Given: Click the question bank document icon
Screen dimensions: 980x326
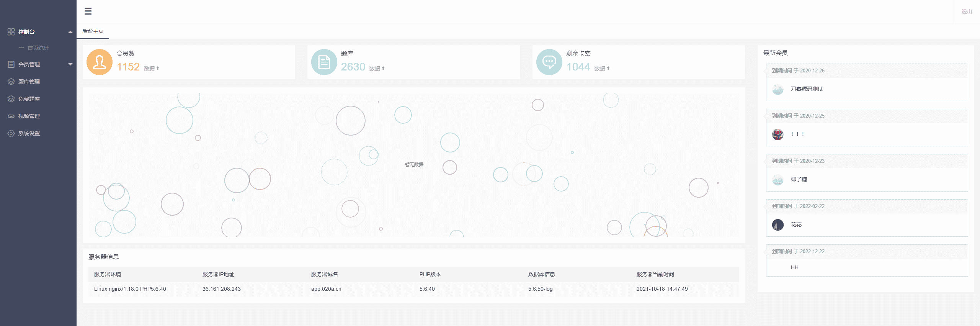Looking at the screenshot, I should point(324,62).
